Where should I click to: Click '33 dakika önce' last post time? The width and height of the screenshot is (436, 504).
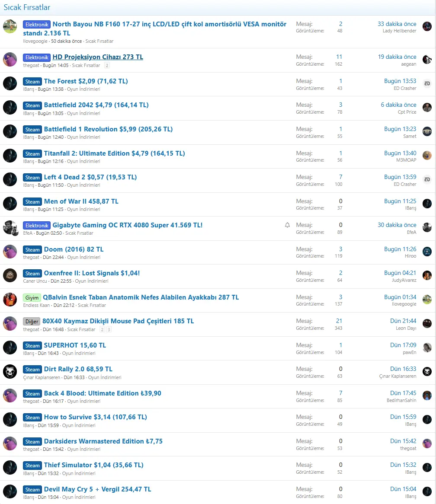[x=397, y=24]
